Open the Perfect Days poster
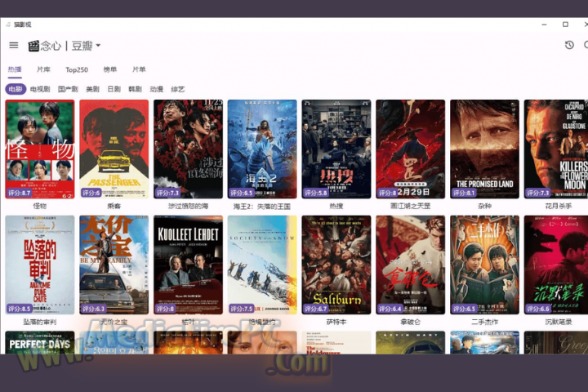 tap(40, 342)
